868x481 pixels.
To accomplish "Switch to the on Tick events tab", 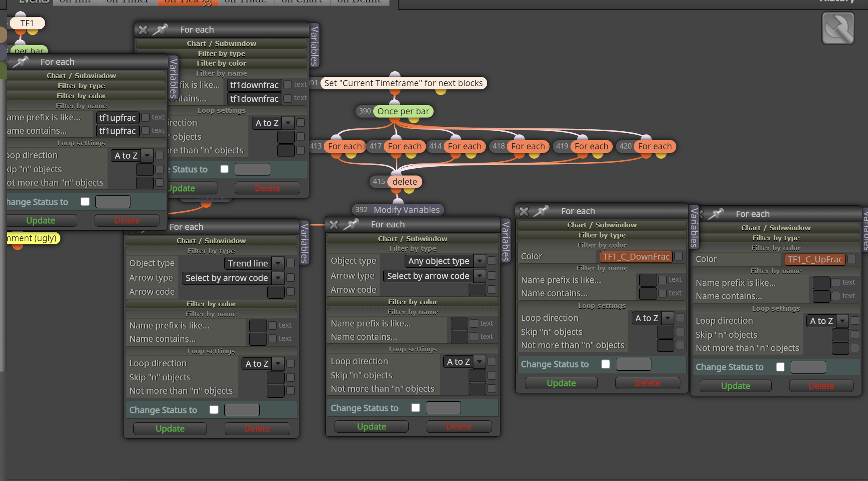I will (188, 2).
